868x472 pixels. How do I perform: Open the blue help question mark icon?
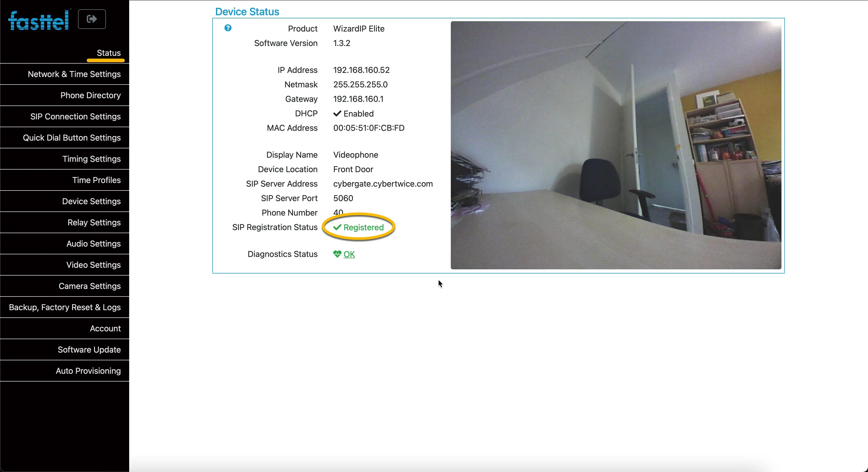point(228,28)
